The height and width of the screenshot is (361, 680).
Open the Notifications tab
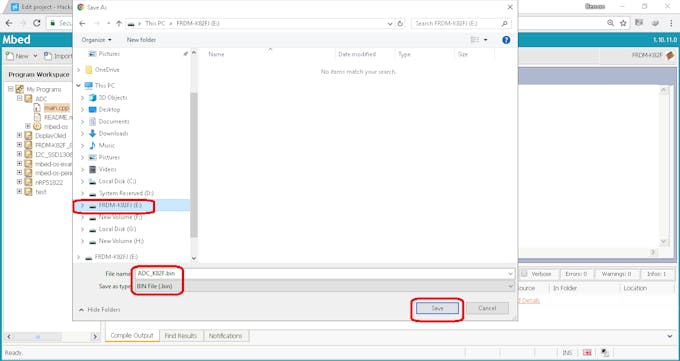coord(226,336)
